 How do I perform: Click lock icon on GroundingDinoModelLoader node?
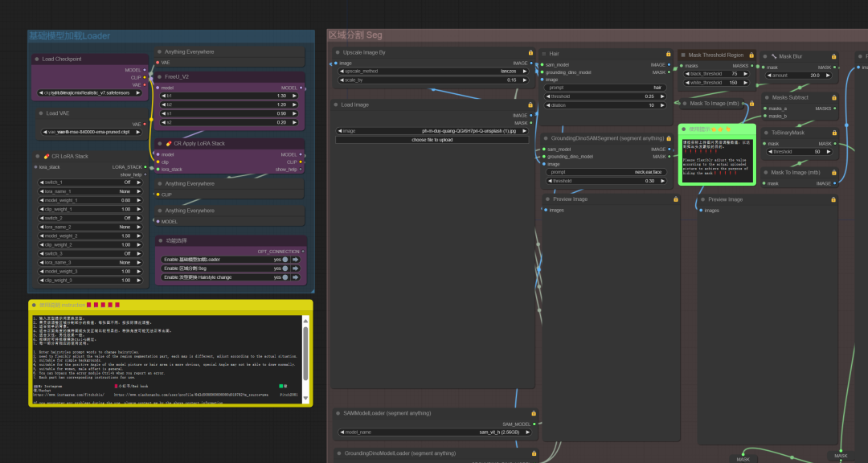point(534,453)
